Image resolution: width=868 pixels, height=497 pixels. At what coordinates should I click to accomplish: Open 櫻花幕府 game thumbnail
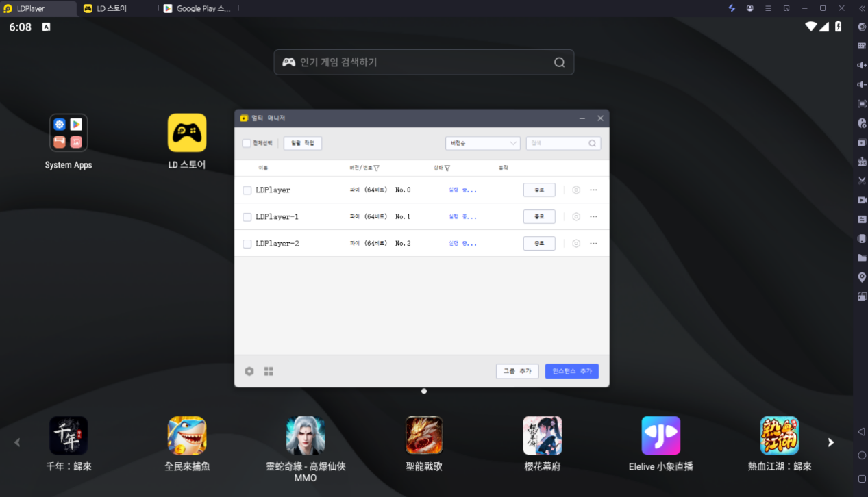(543, 435)
